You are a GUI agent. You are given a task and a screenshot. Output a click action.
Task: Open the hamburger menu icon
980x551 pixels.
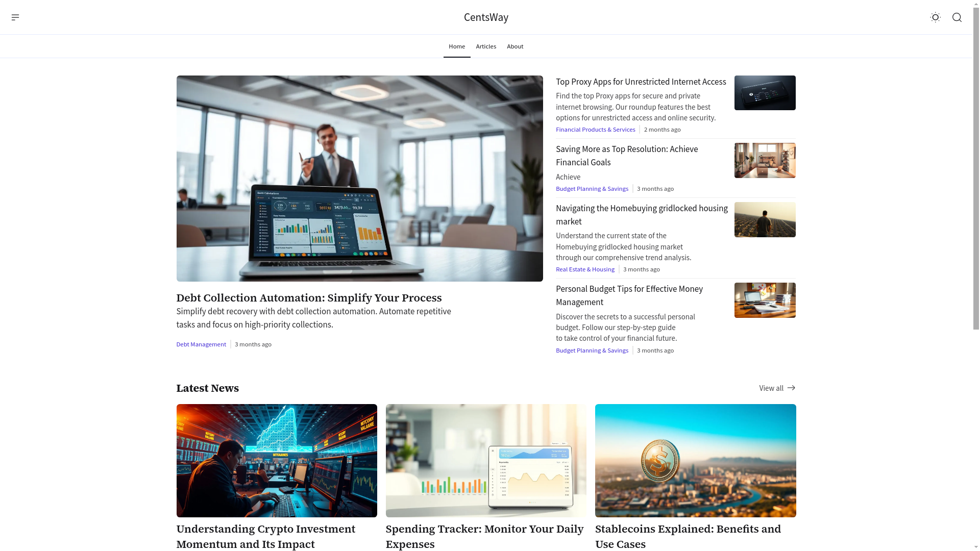tap(15, 17)
